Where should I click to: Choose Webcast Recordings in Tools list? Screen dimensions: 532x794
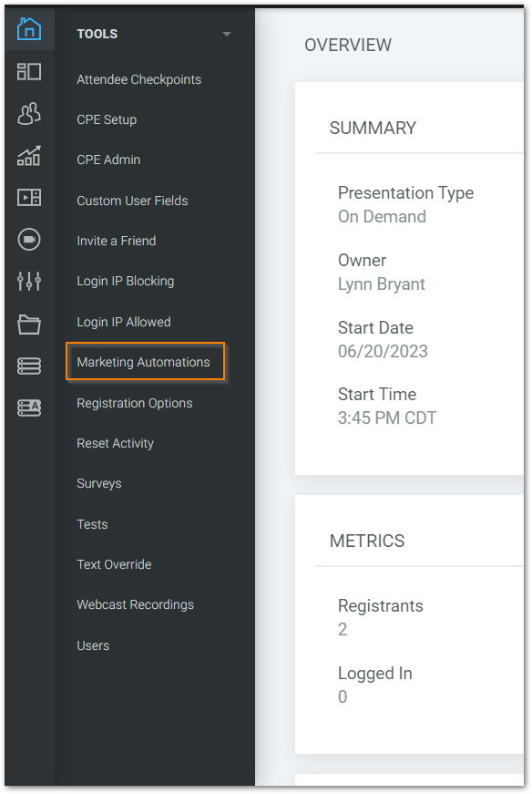tap(135, 604)
